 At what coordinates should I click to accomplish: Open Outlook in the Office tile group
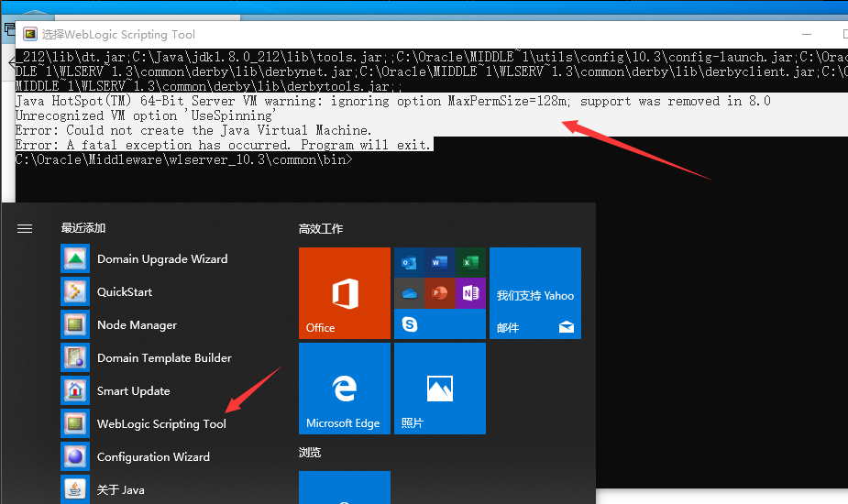[410, 263]
